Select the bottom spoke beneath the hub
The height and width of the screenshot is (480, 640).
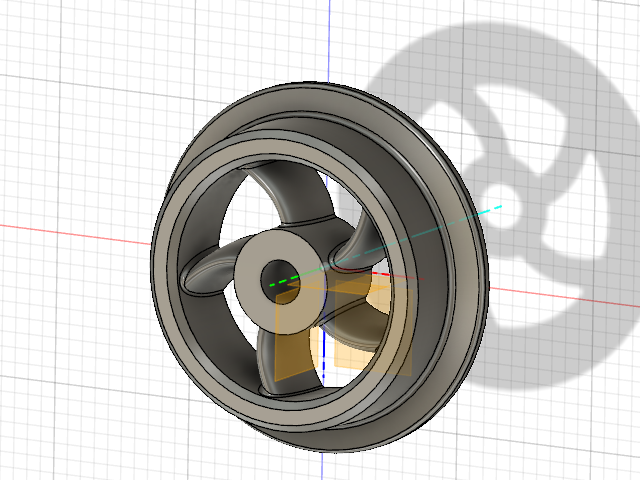click(267, 363)
